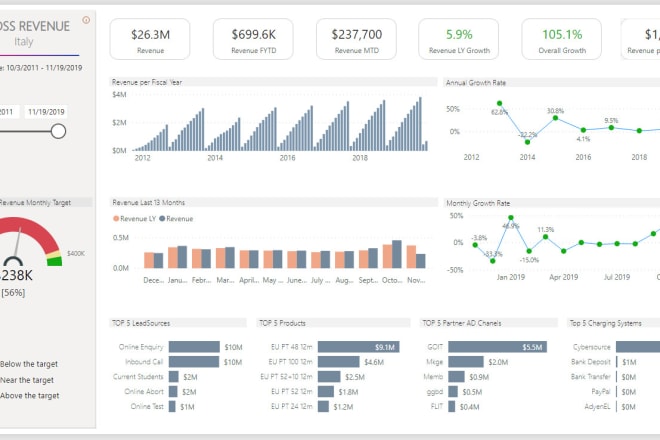This screenshot has height=440, width=660.
Task: Click the TOP 5 LeadSources header
Action: click(141, 323)
